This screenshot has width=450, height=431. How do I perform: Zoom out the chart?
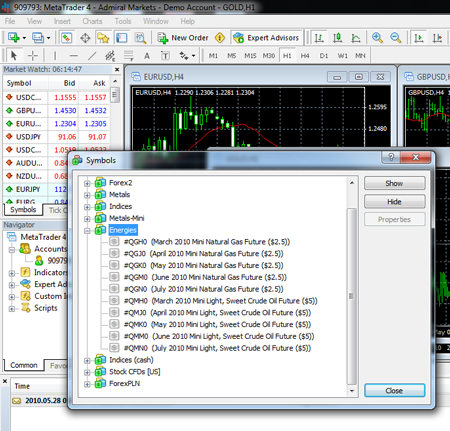pos(396,38)
